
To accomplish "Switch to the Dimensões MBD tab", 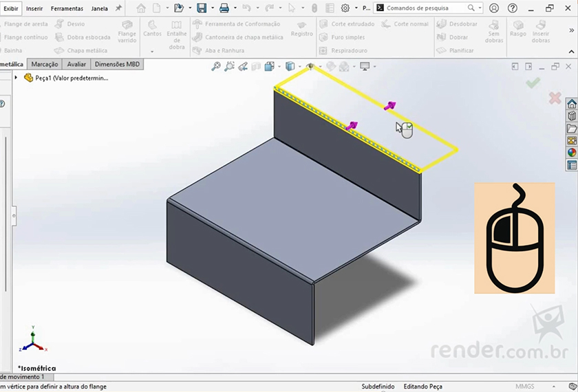I will (x=116, y=64).
